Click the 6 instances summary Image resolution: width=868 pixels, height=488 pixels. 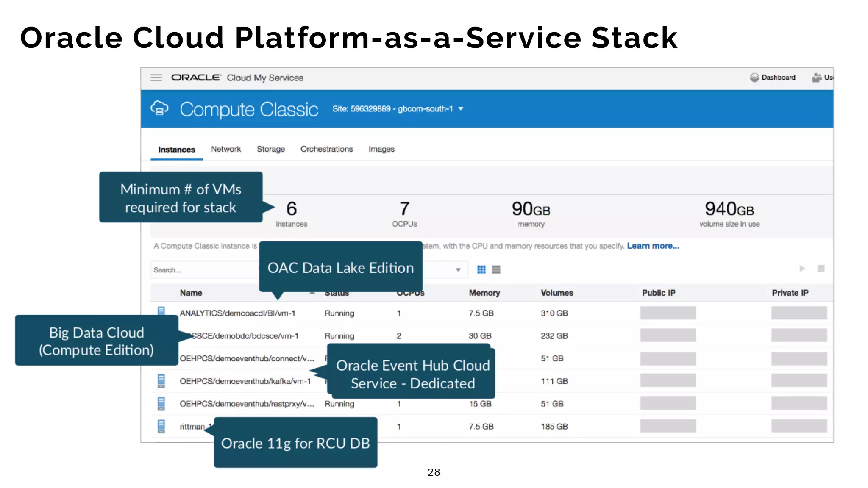[292, 214]
